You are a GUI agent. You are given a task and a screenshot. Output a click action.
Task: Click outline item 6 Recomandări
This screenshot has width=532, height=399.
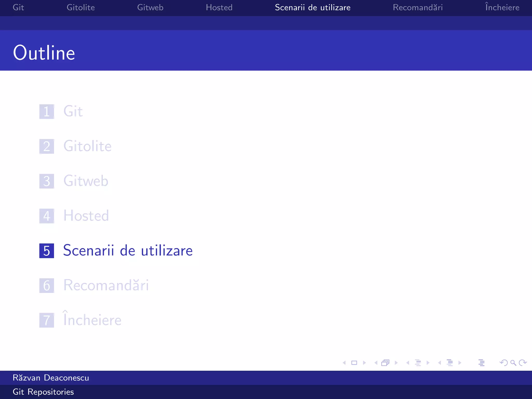(94, 285)
